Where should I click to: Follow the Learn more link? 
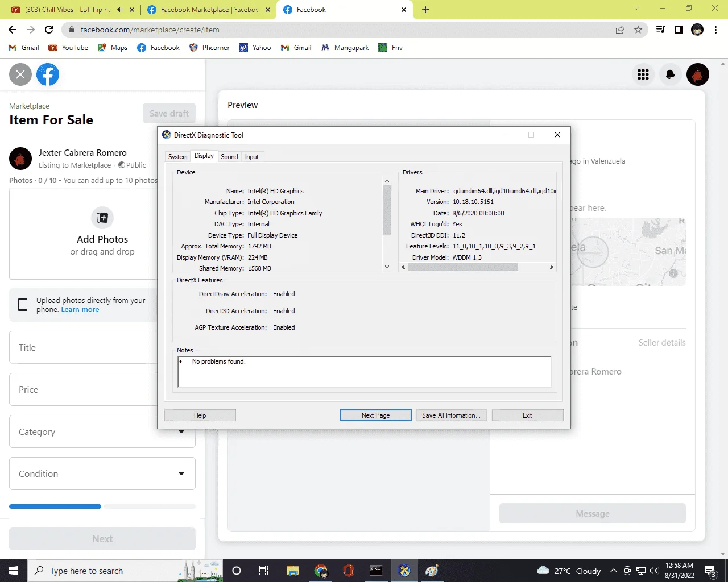tap(80, 310)
